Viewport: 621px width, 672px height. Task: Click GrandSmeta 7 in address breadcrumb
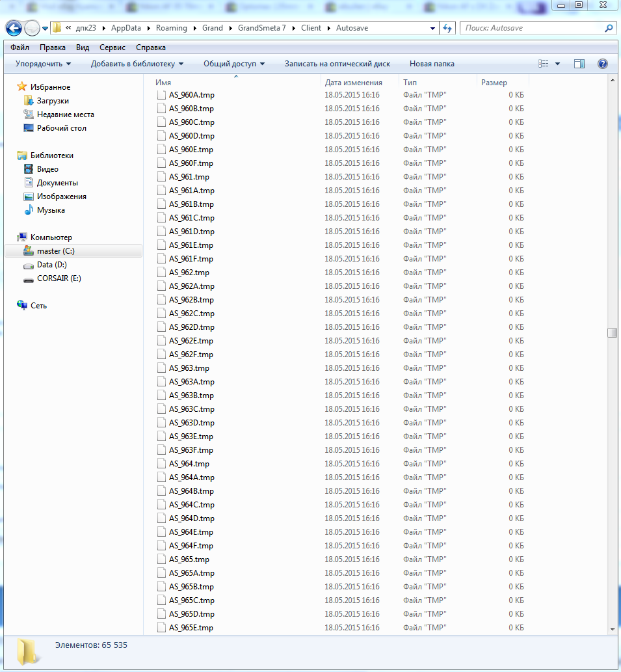[261, 28]
